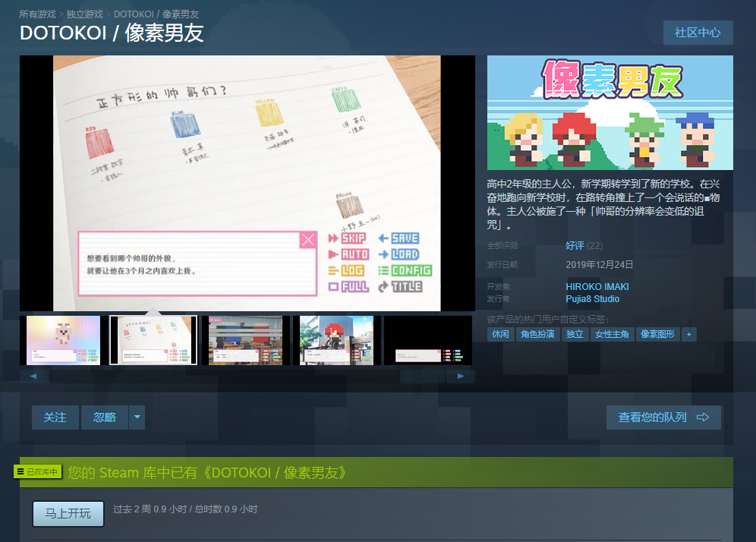This screenshot has width=756, height=542.
Task: Select the first screenshot thumbnail with pixel dog
Action: pos(63,340)
